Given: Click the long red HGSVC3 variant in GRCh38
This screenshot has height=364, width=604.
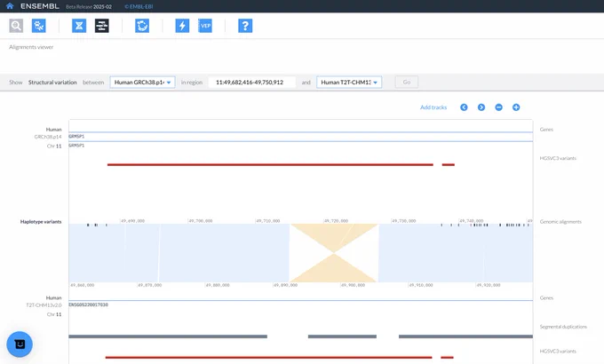Looking at the screenshot, I should click(x=270, y=165).
